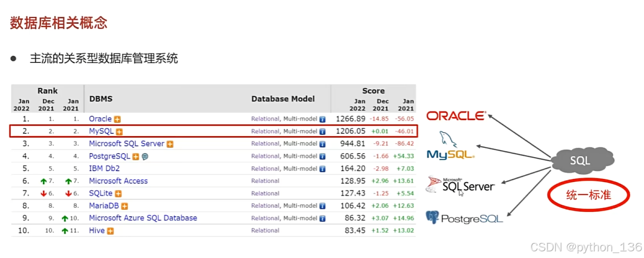
Task: Click the orange plus icon beside Hive
Action: pos(110,231)
